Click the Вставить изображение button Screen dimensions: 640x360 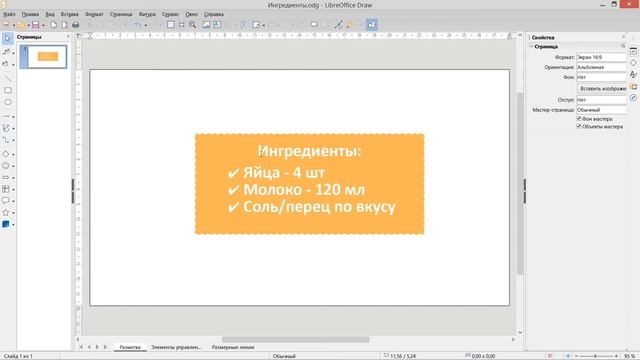click(602, 89)
